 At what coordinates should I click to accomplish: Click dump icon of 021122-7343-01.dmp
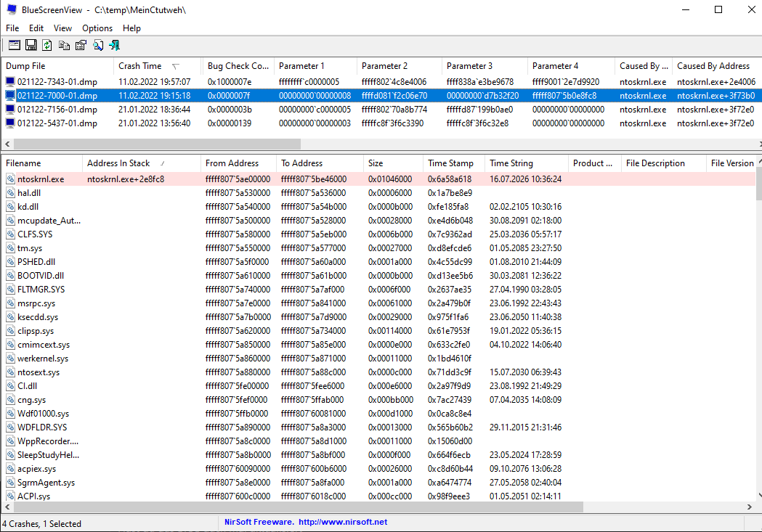(x=10, y=81)
